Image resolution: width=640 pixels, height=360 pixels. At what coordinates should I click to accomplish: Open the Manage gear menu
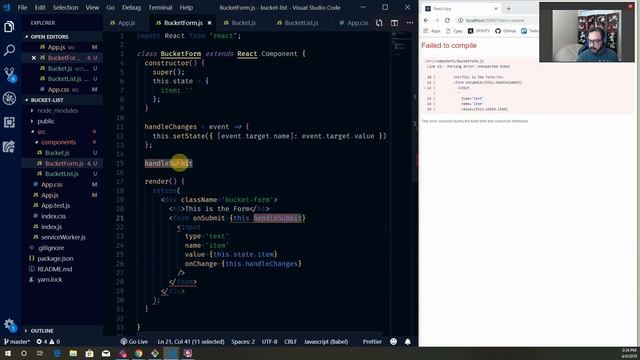pos(9,325)
